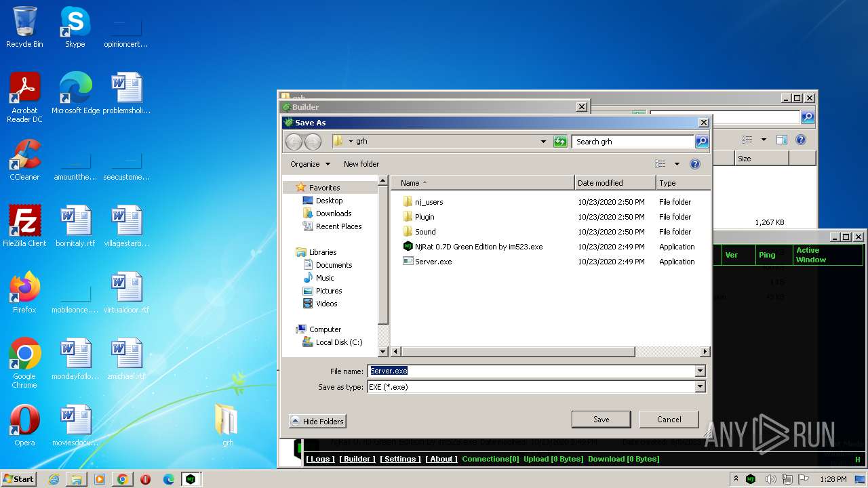The height and width of the screenshot is (488, 868).
Task: Select the Plugin folder
Action: (x=418, y=217)
